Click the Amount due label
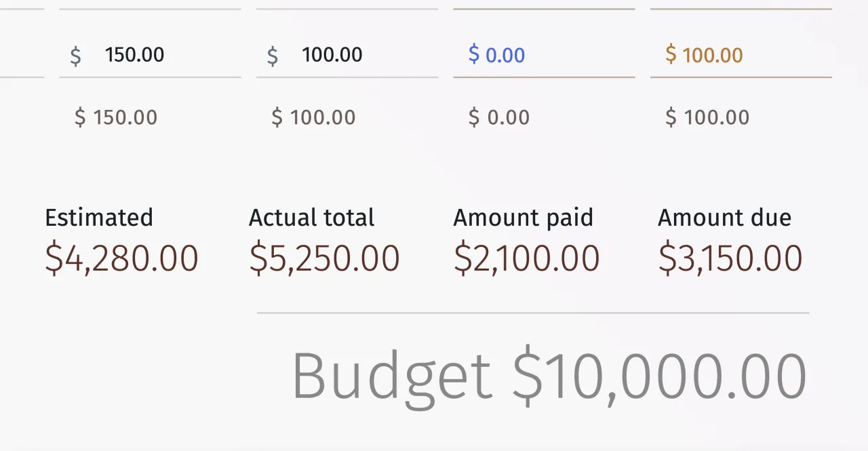The width and height of the screenshot is (868, 451). 724,218
